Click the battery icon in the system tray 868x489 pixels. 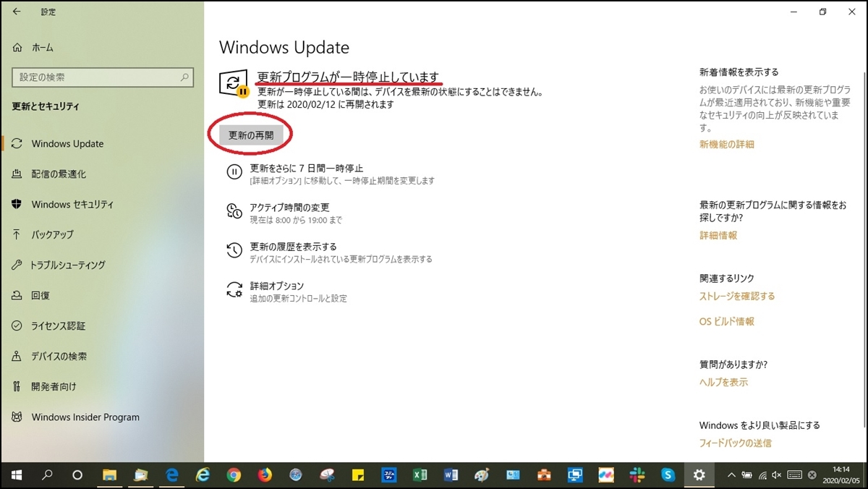pos(746,475)
